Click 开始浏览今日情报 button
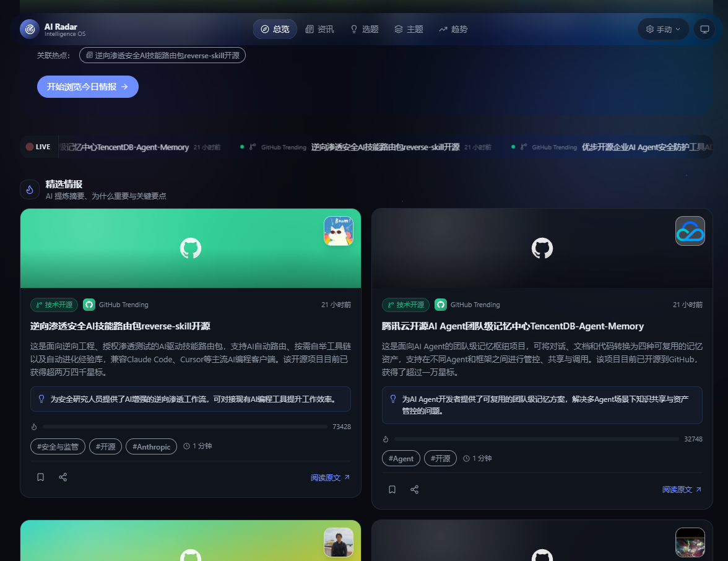Screen dimensions: 728x561 pyautogui.click(x=88, y=87)
